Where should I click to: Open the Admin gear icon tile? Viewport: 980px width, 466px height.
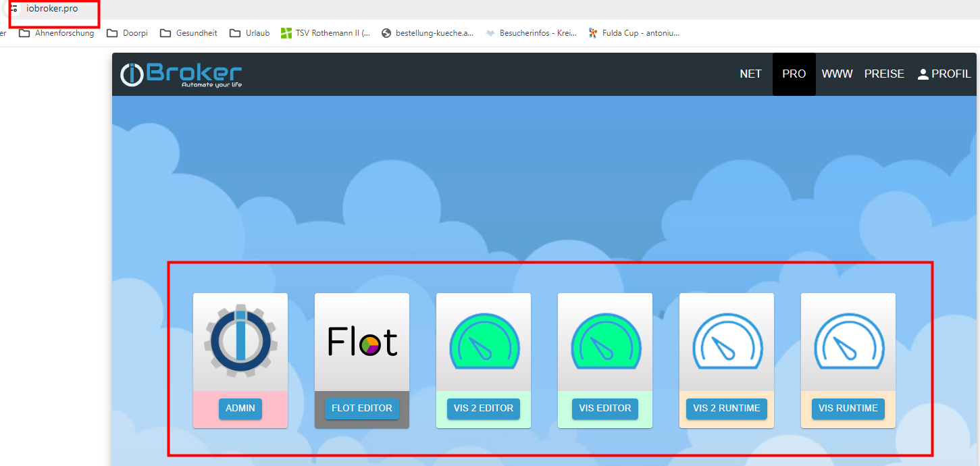tap(240, 342)
